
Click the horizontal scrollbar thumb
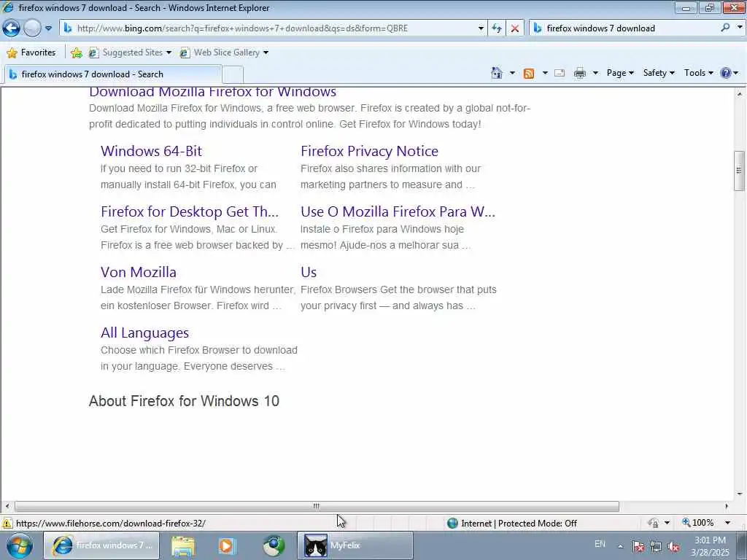[x=317, y=506]
